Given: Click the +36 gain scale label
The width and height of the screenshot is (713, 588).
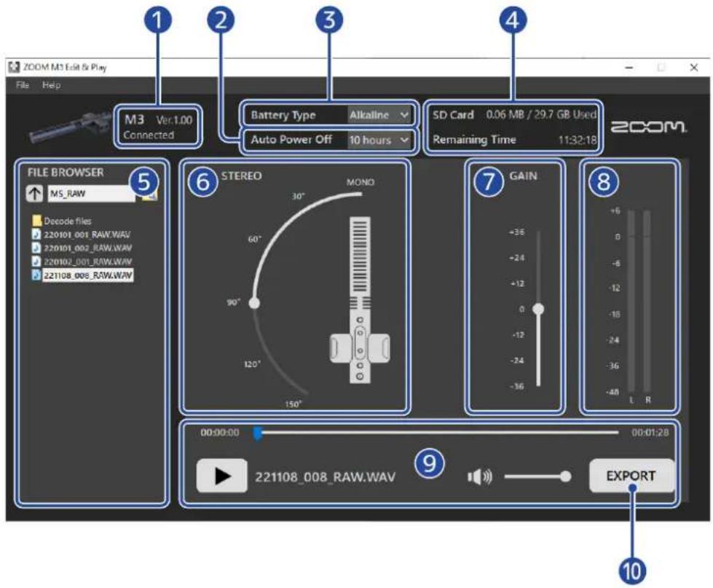Looking at the screenshot, I should [x=517, y=232].
